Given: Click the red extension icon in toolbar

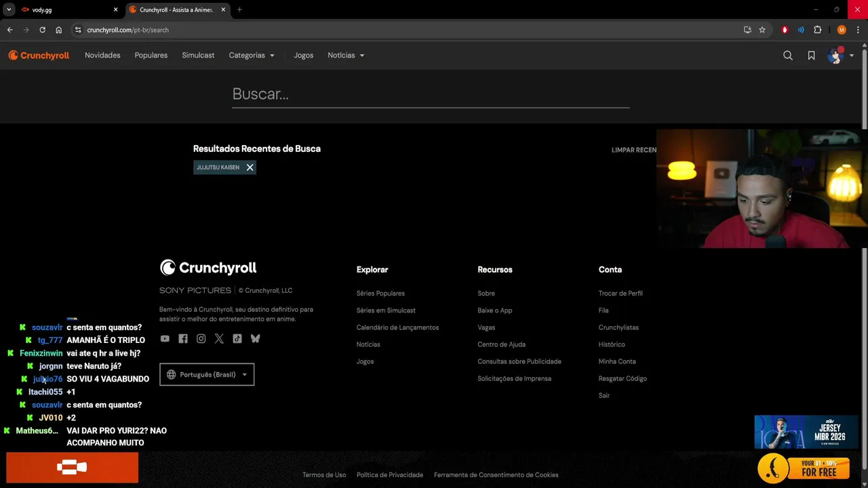Looking at the screenshot, I should [785, 30].
